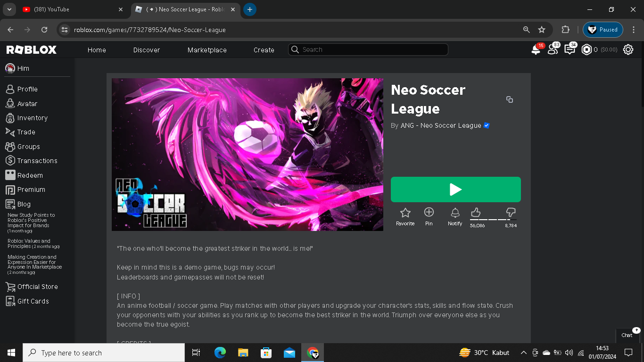This screenshot has height=362, width=644.
Task: Click the Official Store cart icon
Action: click(x=10, y=287)
